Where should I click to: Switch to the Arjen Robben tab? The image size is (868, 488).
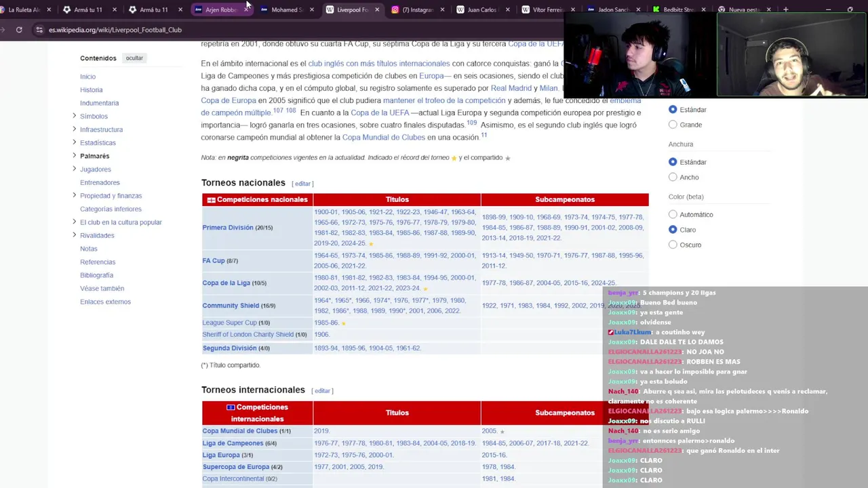coord(221,9)
